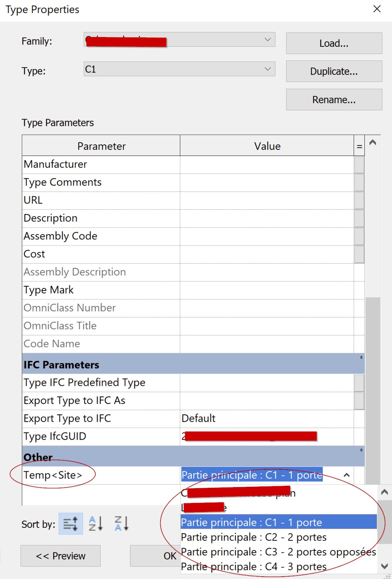The image size is (392, 579).
Task: Select Partie principale : C2 - 2 portes
Action: coord(254,537)
